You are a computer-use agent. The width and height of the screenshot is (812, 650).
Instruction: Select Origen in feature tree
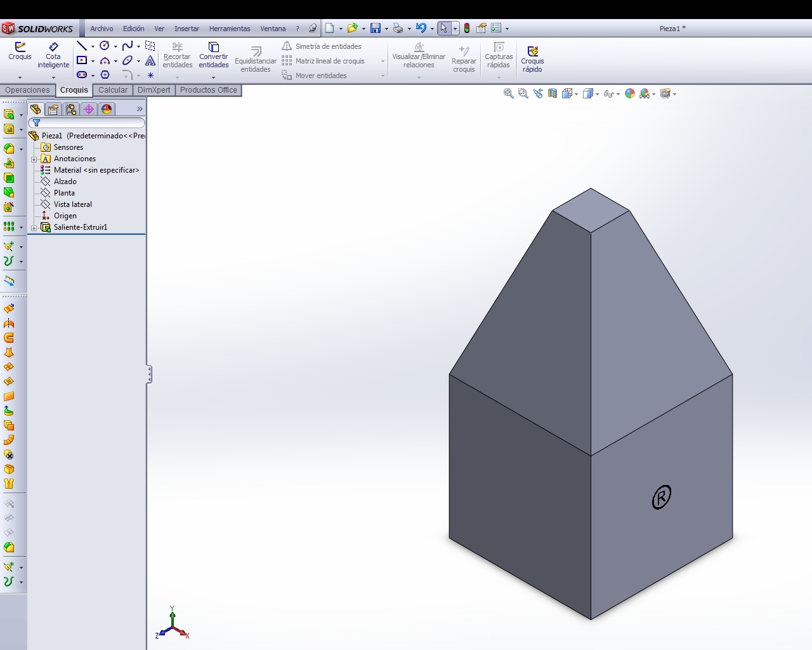65,216
